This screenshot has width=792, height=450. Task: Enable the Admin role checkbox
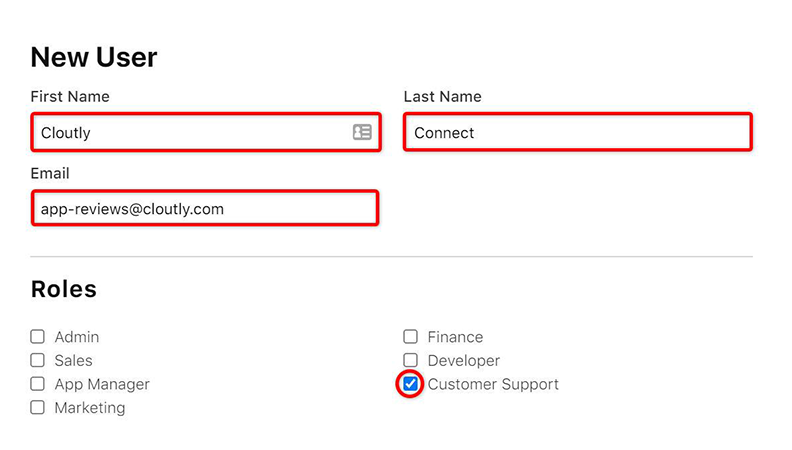point(38,337)
